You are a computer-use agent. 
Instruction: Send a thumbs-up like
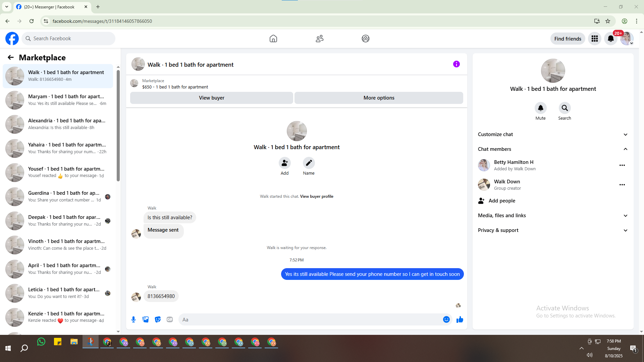(x=460, y=319)
